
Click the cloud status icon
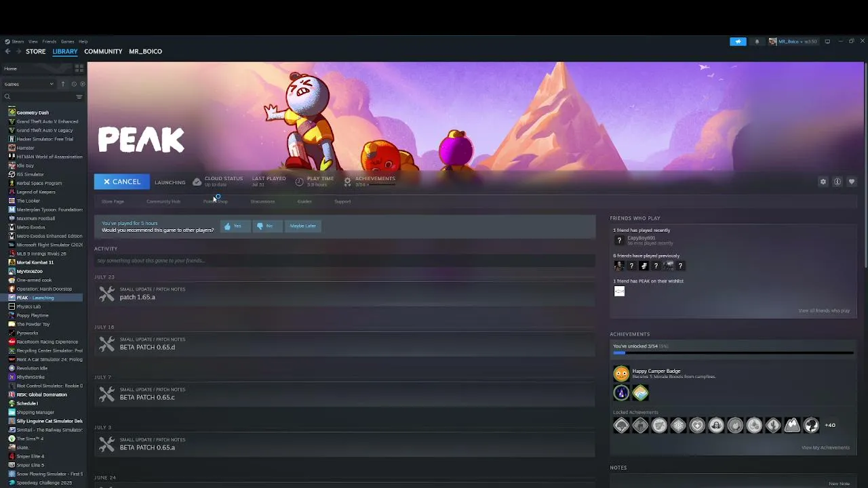coord(197,181)
